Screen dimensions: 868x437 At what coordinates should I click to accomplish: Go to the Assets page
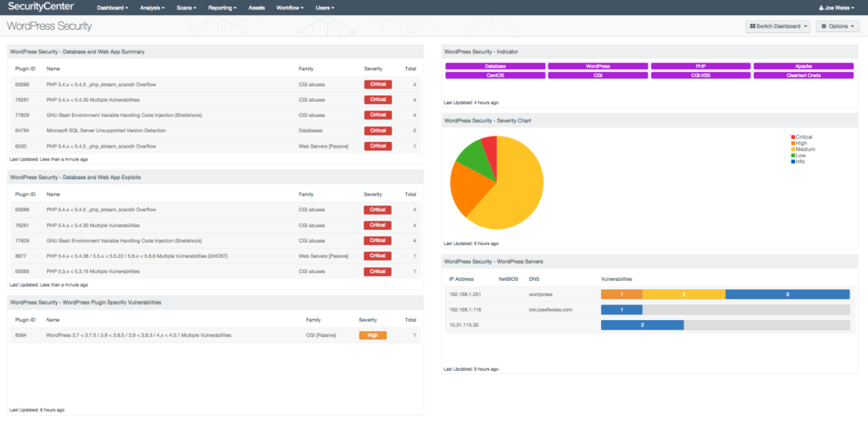point(256,8)
